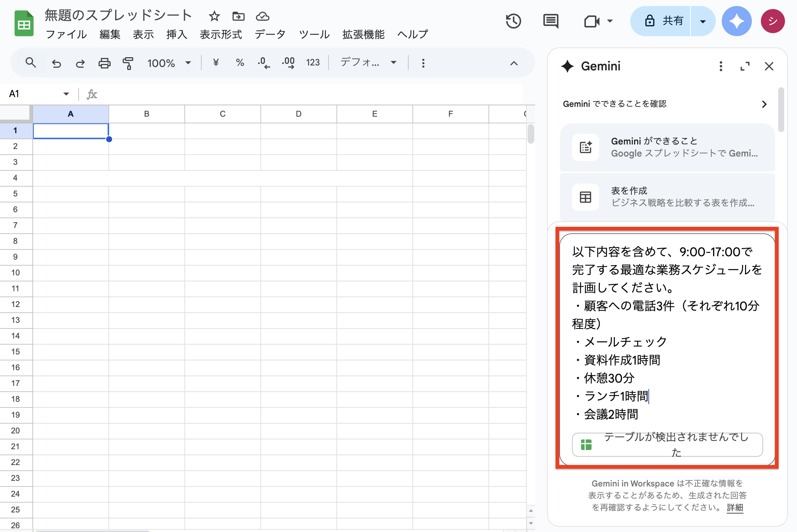Click the search menus magnifier icon
Screen dimensions: 797x532
click(30, 63)
